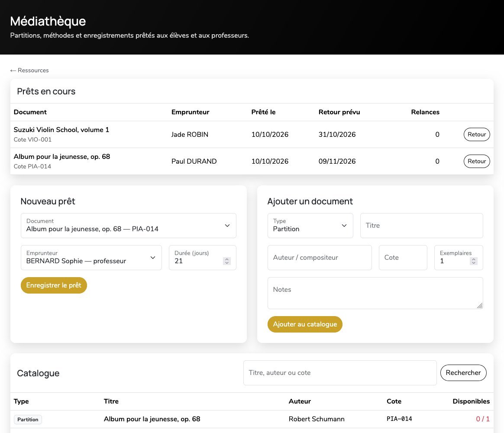Adjust the Durée stepper arrows

[227, 261]
